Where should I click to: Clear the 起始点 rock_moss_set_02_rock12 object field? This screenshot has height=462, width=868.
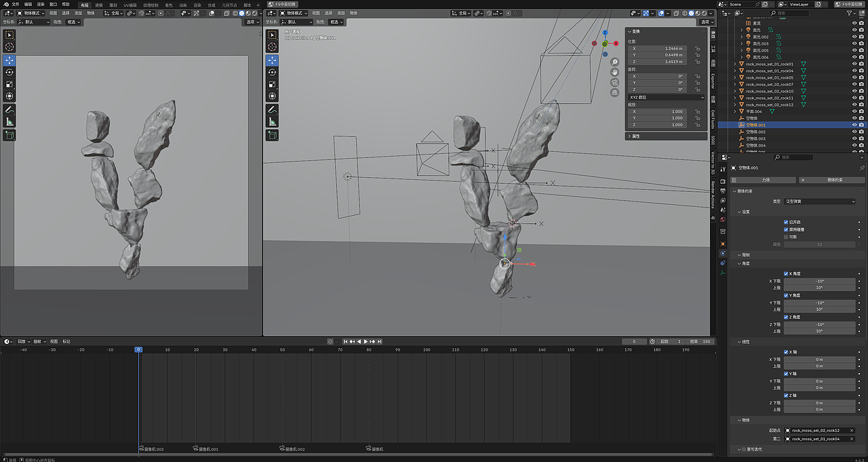pyautogui.click(x=852, y=430)
